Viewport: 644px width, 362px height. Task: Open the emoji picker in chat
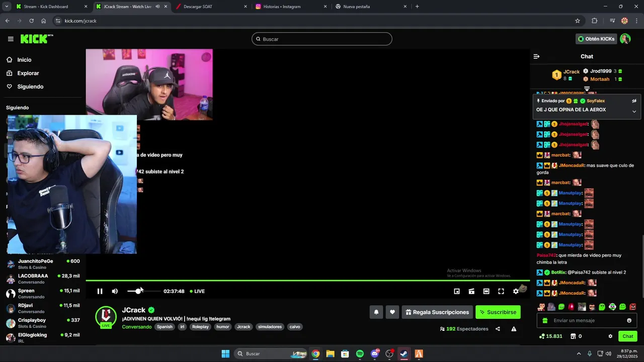coord(629,320)
